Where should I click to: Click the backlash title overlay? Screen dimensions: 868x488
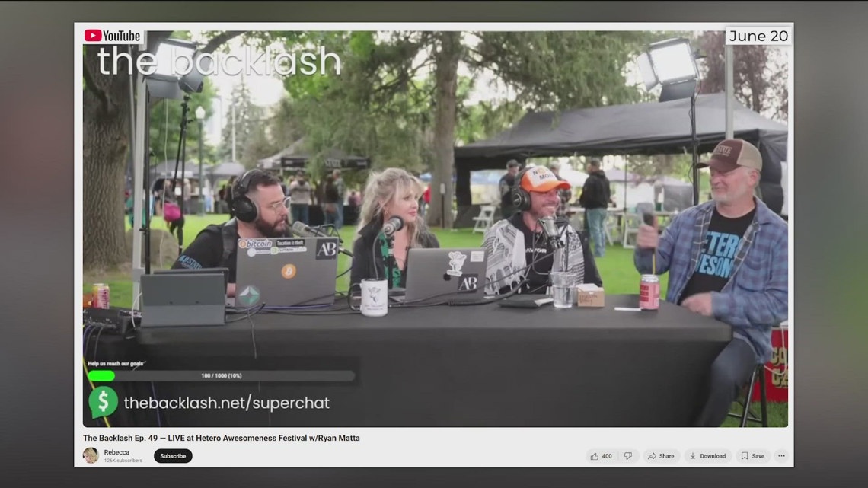(x=219, y=62)
